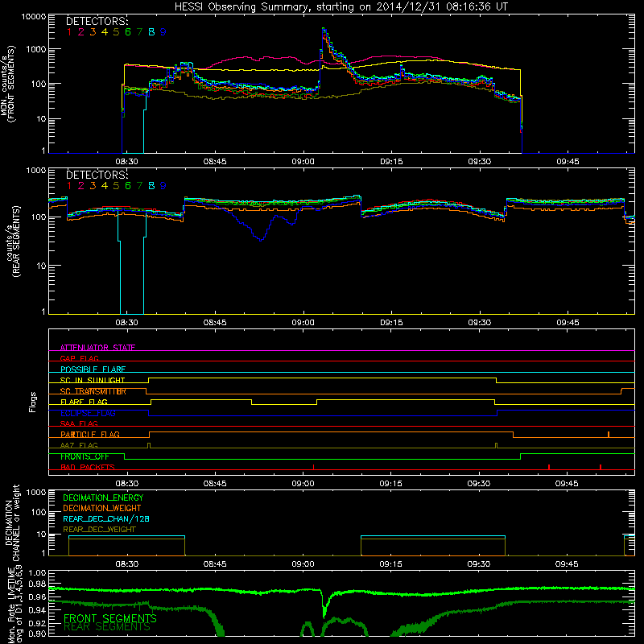Select cyan detector 8 in front segments legend
This screenshot has width=644, height=644.
pyautogui.click(x=151, y=32)
